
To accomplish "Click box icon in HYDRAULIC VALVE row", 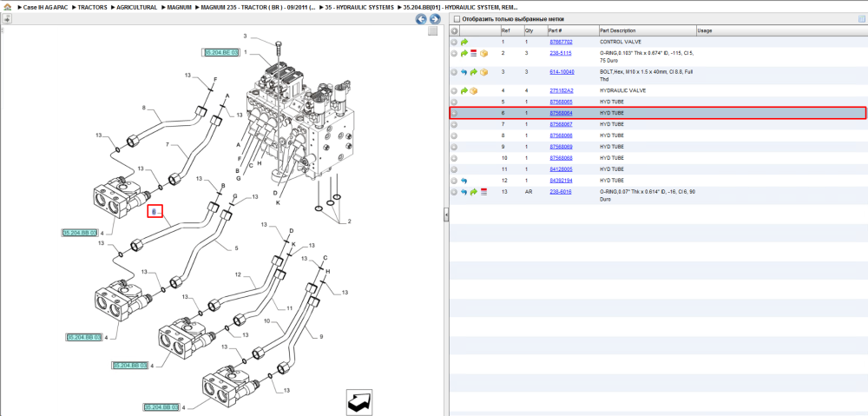I will pos(474,91).
